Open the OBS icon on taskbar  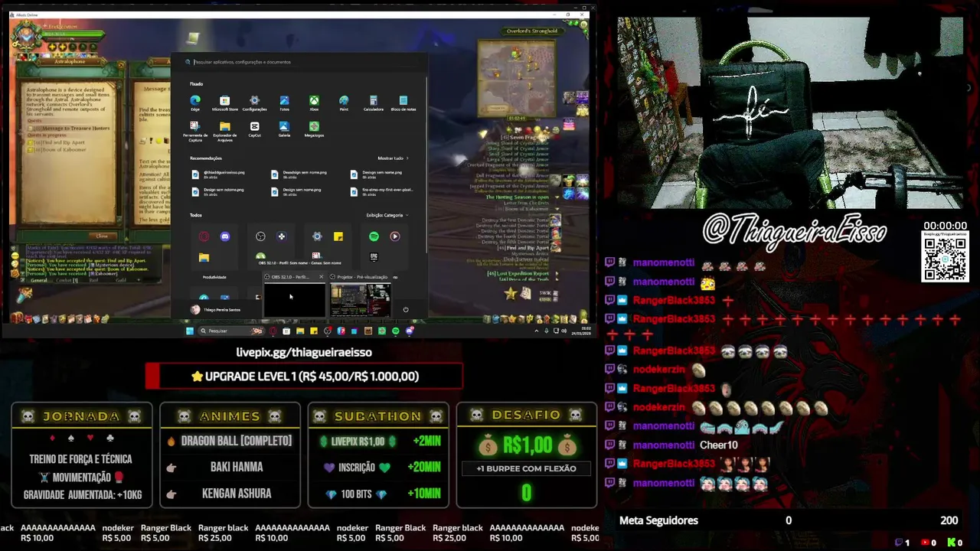pos(328,331)
